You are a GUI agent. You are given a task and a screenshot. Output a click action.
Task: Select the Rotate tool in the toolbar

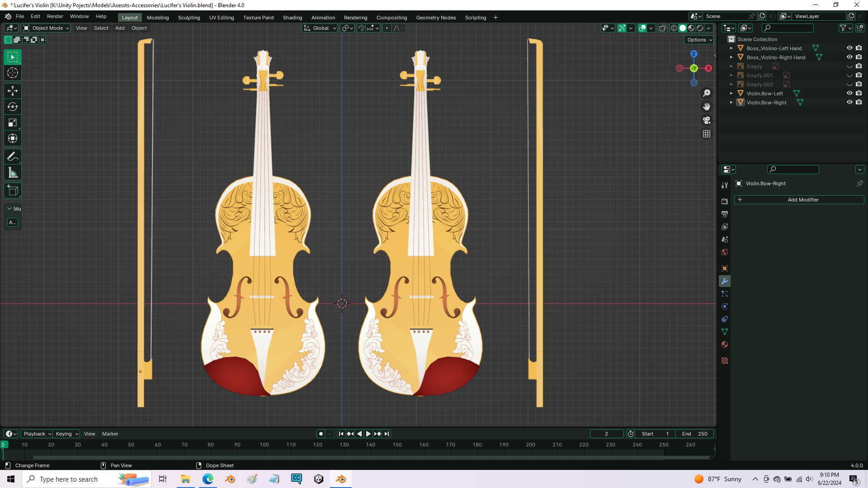12,107
